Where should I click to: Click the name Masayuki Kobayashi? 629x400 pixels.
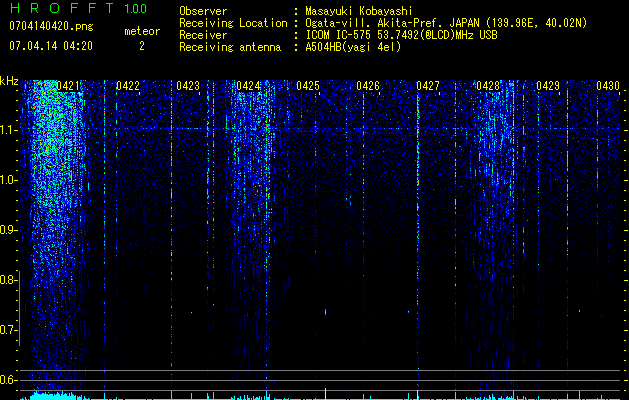click(x=359, y=11)
